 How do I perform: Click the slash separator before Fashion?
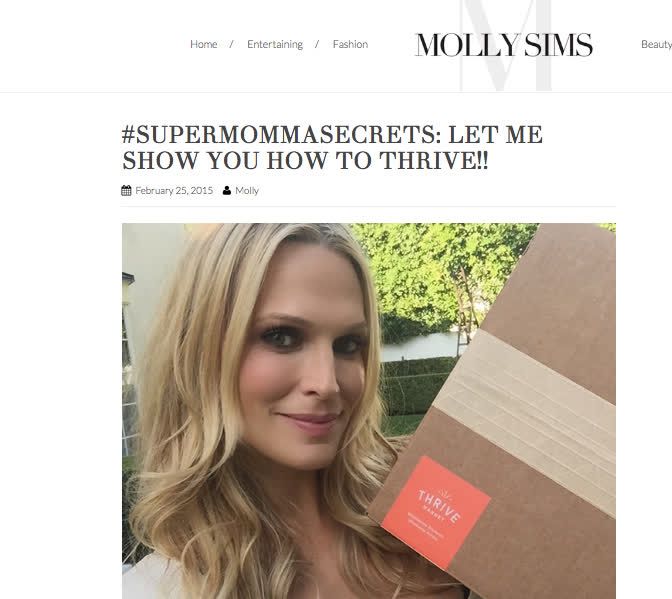tap(317, 44)
